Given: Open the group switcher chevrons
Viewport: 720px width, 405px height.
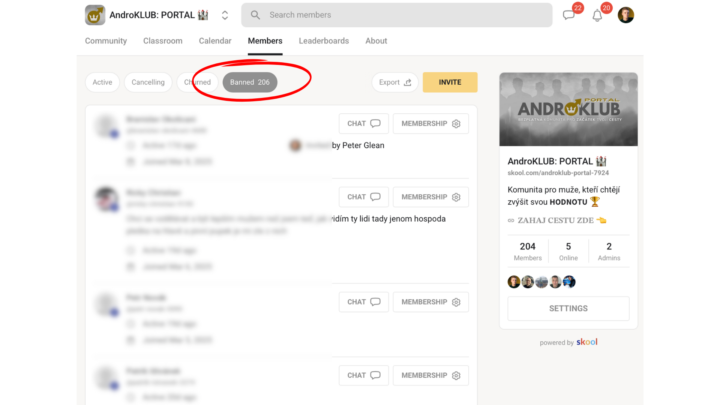Looking at the screenshot, I should [225, 15].
